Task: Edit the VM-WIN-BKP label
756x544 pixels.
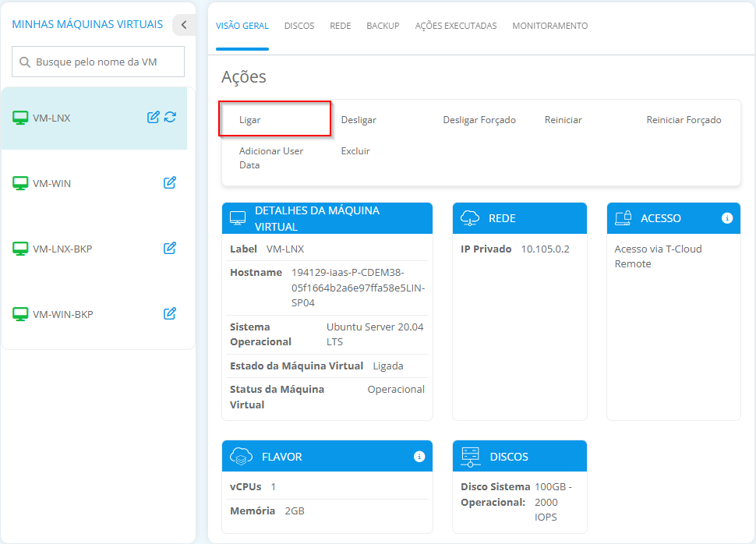Action: pyautogui.click(x=170, y=313)
